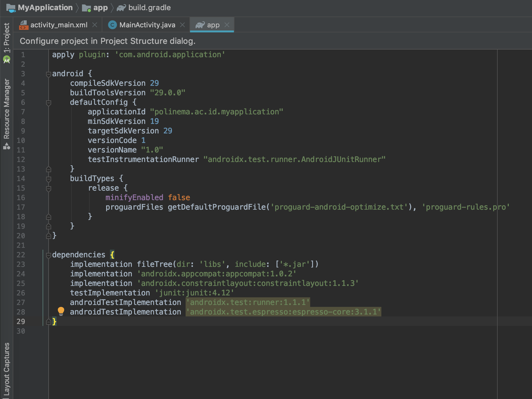Click the Android icon on the Project sidebar
This screenshot has width=532, height=399.
(7, 59)
